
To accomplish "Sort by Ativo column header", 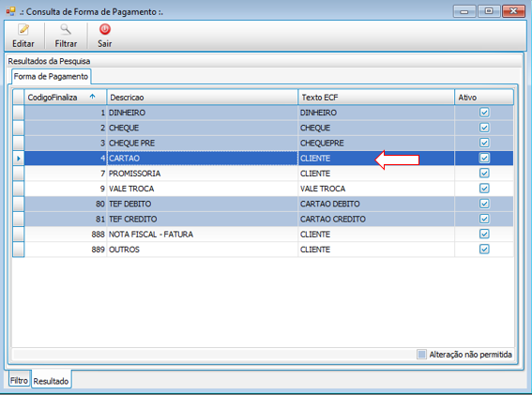I will [x=484, y=98].
